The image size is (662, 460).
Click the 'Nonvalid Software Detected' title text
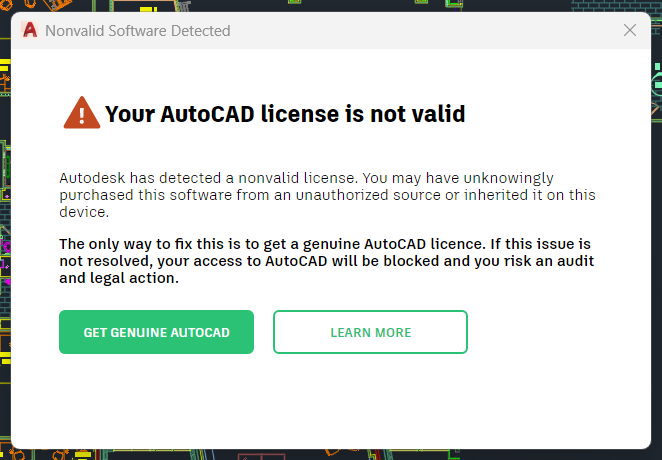pyautogui.click(x=138, y=31)
